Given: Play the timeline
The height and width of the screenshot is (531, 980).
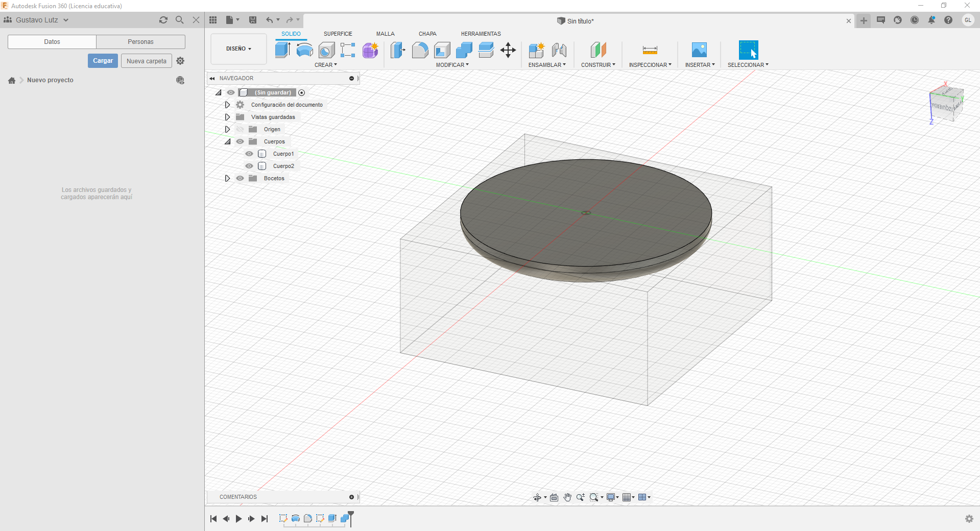Looking at the screenshot, I should tap(238, 519).
